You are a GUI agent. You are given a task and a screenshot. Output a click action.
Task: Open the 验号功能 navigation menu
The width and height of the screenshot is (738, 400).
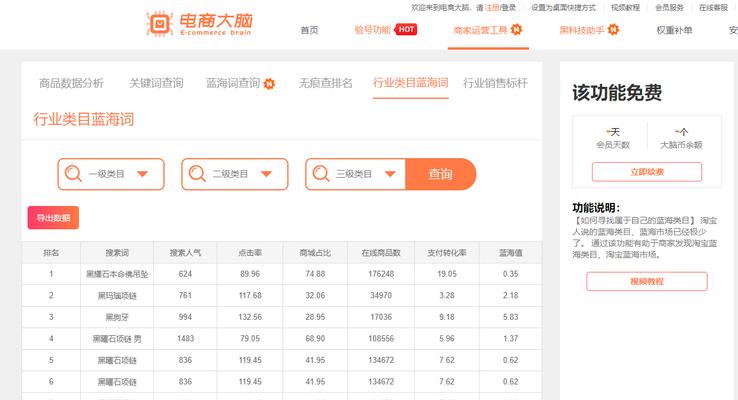pos(372,30)
